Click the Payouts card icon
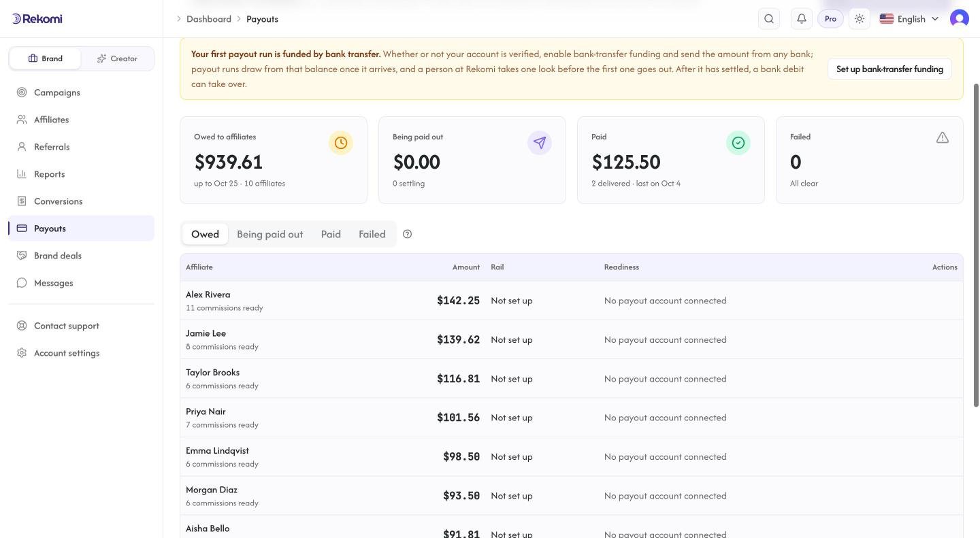 22,229
